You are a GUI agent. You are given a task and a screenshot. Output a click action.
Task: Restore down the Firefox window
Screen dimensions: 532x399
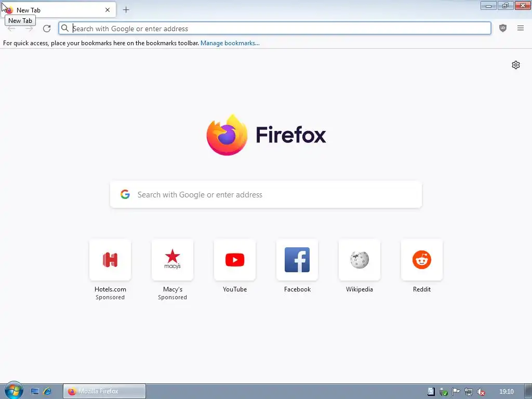tap(506, 5)
